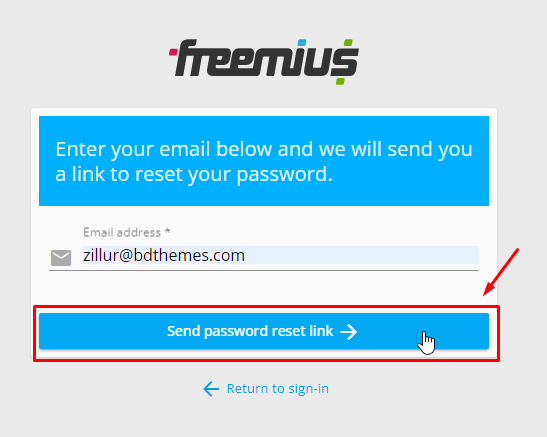This screenshot has height=437, width=547.
Task: Send password reset link
Action: pyautogui.click(x=264, y=331)
